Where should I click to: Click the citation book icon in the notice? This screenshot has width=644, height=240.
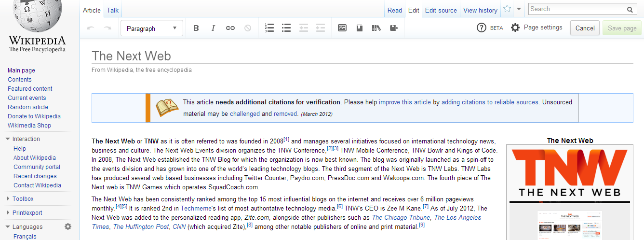[167, 108]
